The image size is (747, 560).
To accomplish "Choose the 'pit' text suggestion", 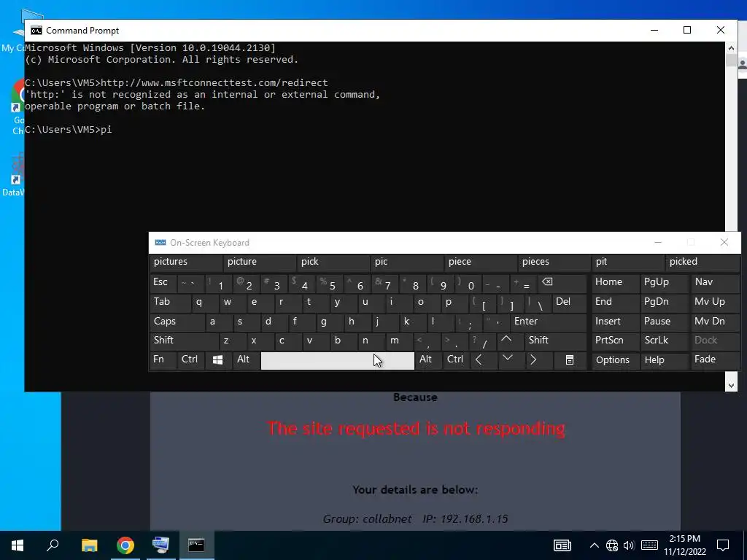I will [x=628, y=262].
